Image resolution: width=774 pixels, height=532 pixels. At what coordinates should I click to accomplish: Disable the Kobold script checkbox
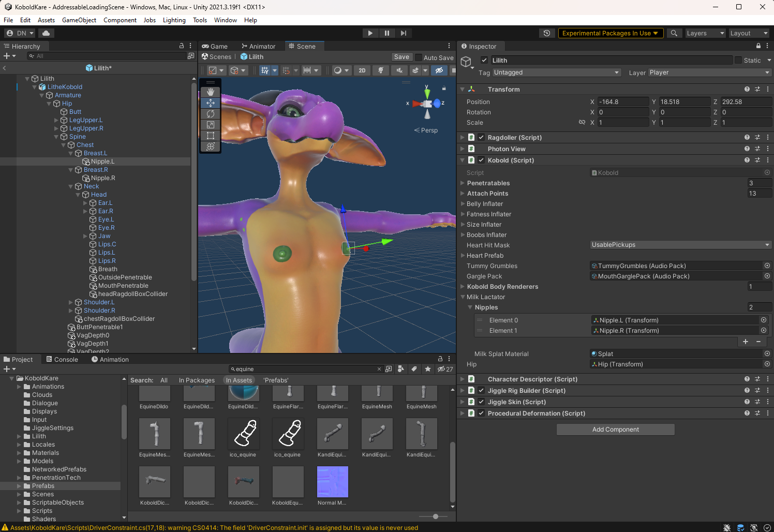481,160
